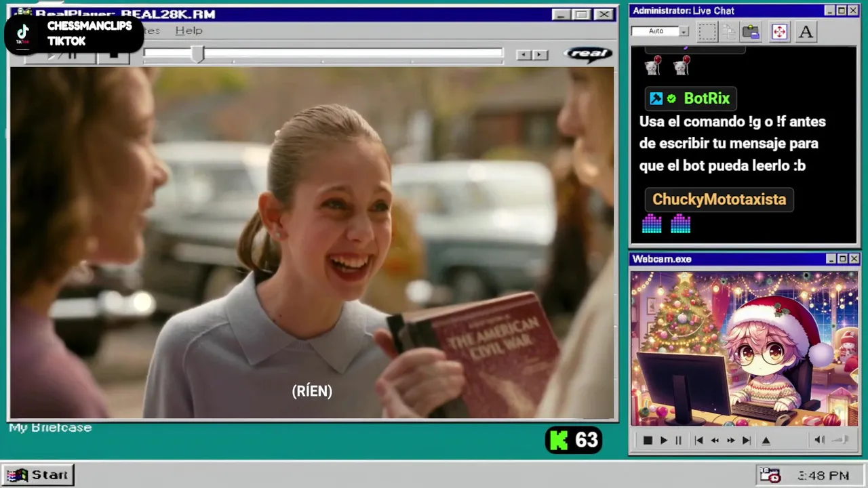The height and width of the screenshot is (488, 868).
Task: Minimize the Live Chat window
Action: coord(830,10)
